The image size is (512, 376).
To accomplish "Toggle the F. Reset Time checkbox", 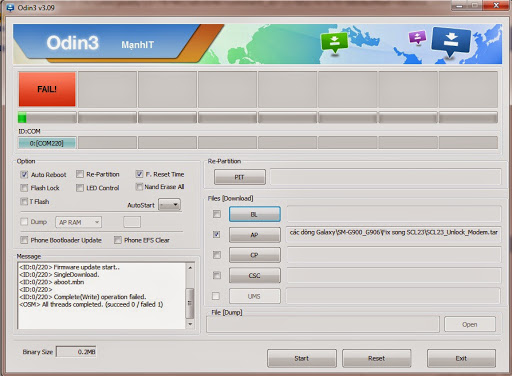I will [139, 174].
